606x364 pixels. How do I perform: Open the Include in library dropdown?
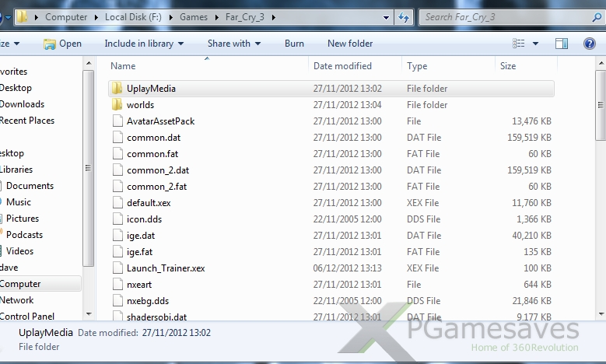144,44
